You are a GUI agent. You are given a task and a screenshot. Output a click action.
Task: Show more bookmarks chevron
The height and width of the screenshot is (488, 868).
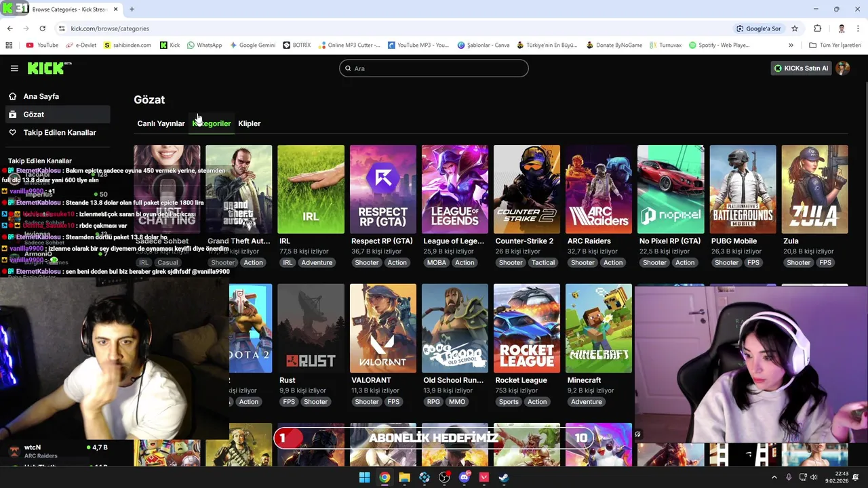tap(791, 45)
